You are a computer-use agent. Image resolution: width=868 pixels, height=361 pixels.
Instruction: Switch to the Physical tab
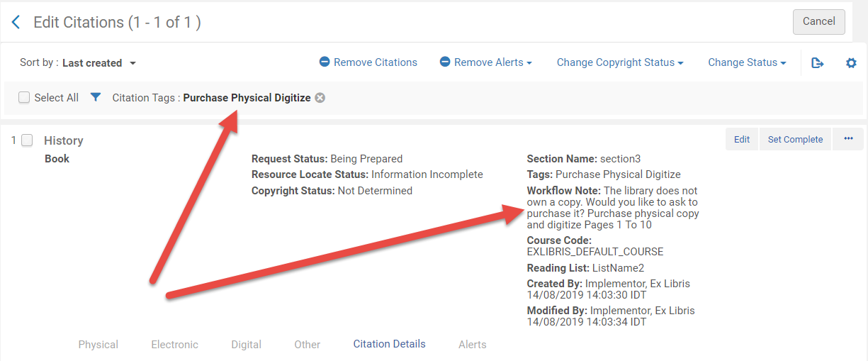pos(98,345)
